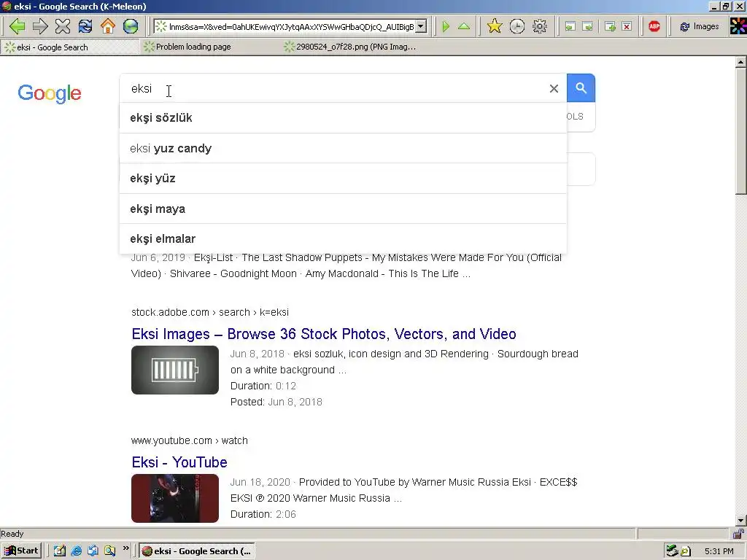Click the Show Desktop quick launch icon

pos(60,551)
